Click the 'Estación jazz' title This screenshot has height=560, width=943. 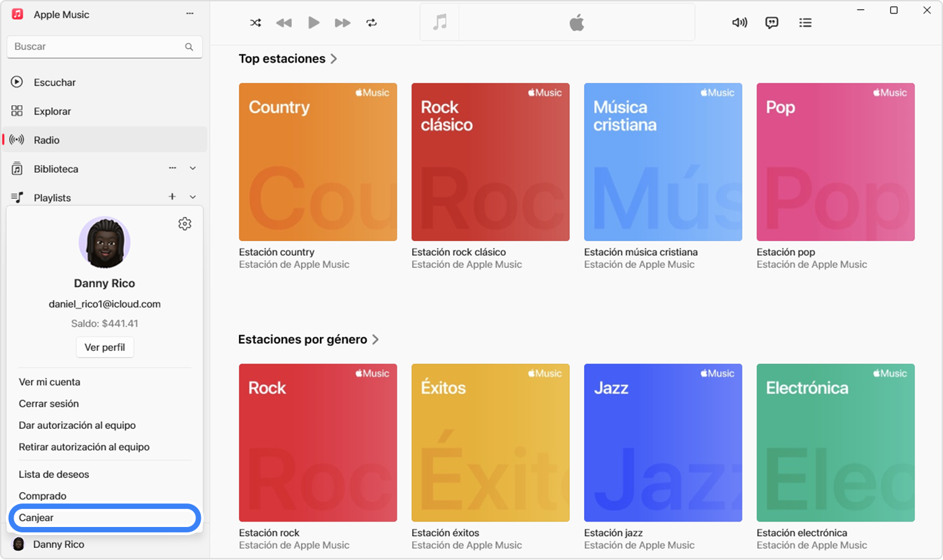click(614, 533)
